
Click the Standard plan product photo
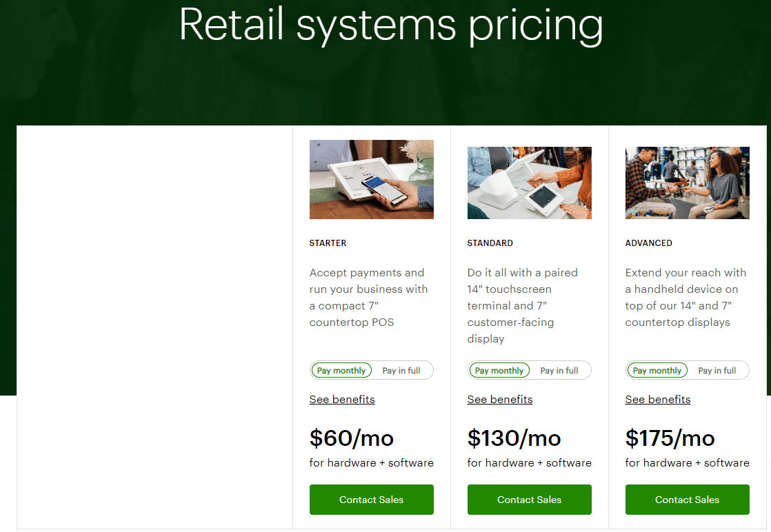[529, 183]
